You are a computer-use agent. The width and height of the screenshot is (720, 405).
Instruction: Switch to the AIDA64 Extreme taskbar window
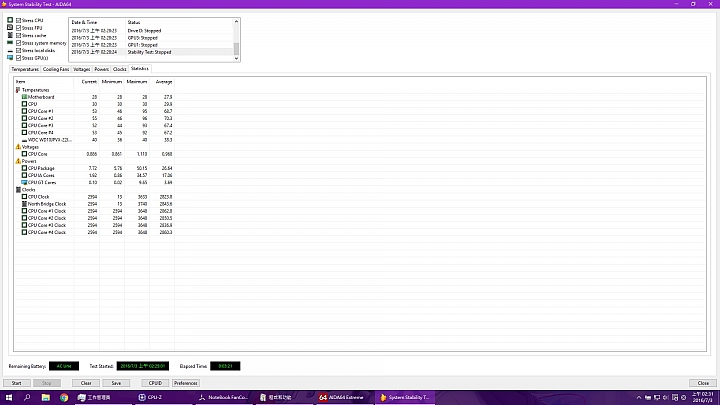point(344,398)
